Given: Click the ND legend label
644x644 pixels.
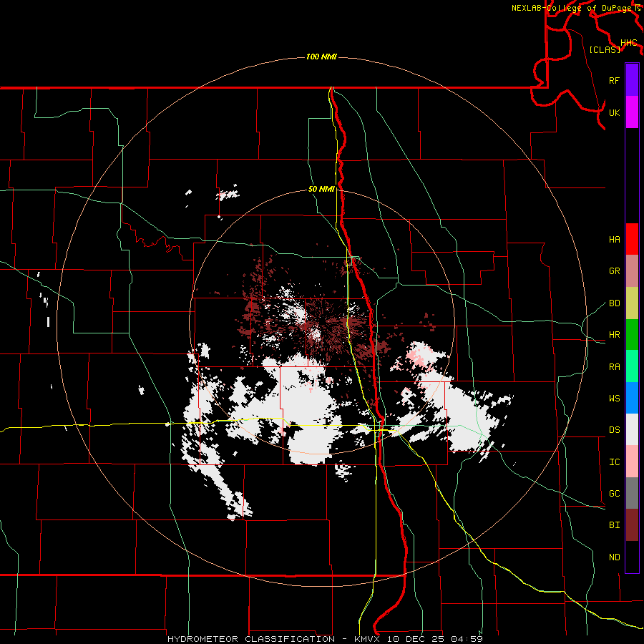Looking at the screenshot, I should pos(614,557).
